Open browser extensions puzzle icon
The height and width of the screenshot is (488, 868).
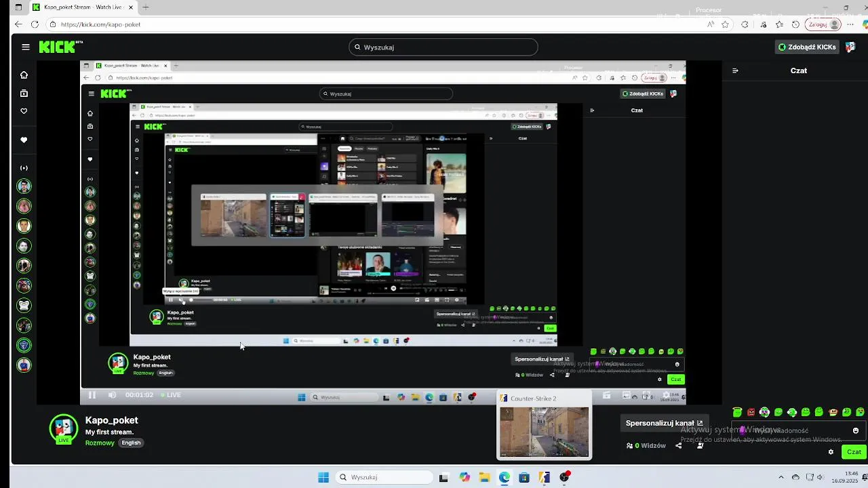coord(745,24)
